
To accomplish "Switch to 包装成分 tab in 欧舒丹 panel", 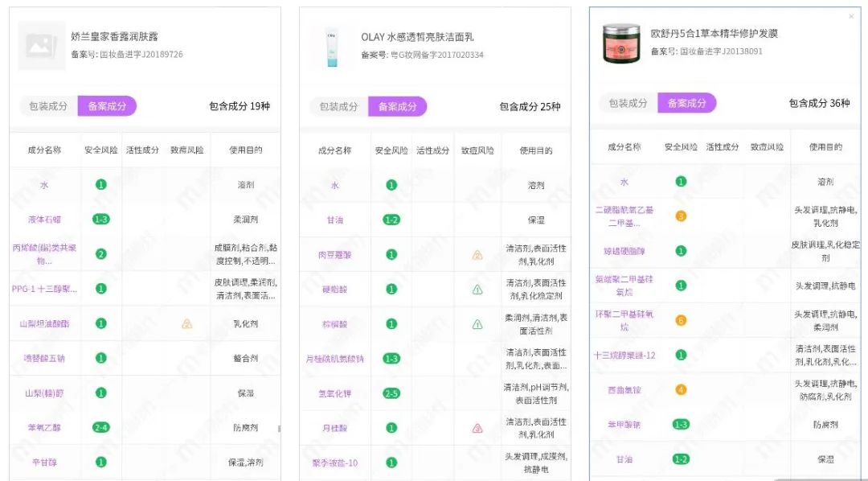I will [x=628, y=103].
